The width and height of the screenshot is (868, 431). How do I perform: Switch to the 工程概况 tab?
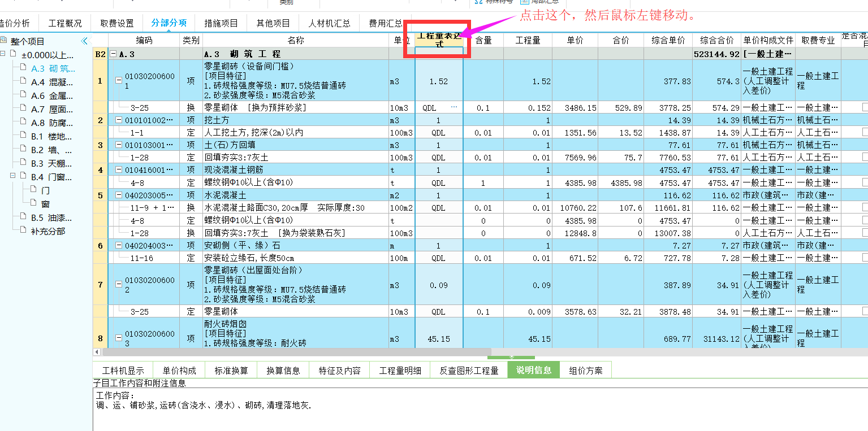[x=65, y=23]
